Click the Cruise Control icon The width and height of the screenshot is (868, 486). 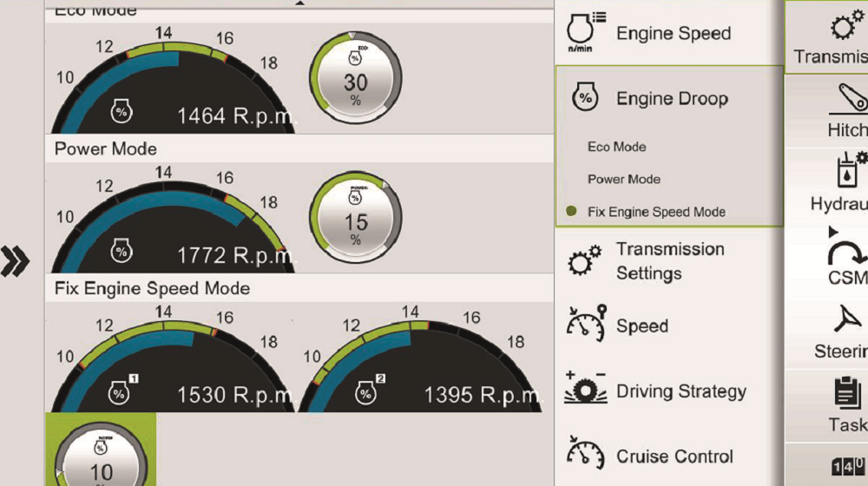tap(585, 455)
